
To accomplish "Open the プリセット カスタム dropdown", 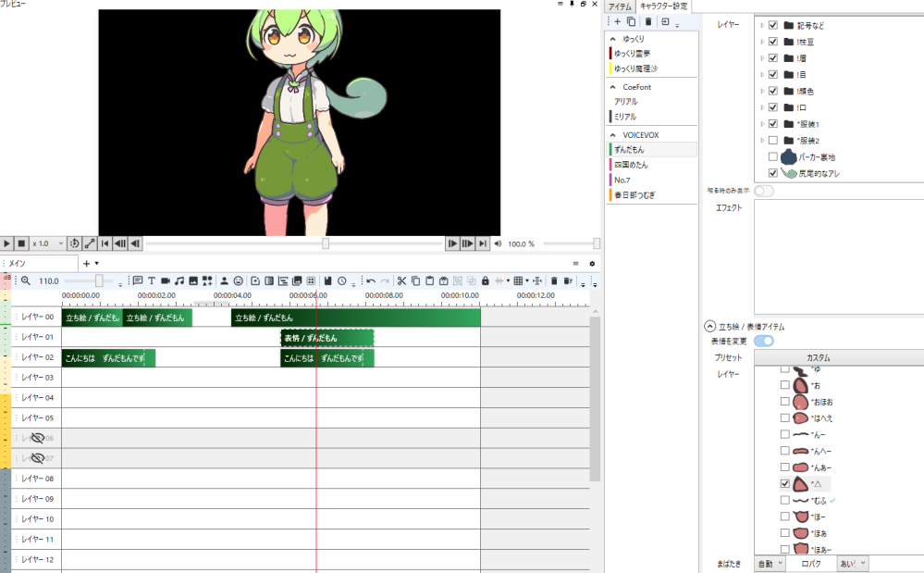I will (x=839, y=358).
